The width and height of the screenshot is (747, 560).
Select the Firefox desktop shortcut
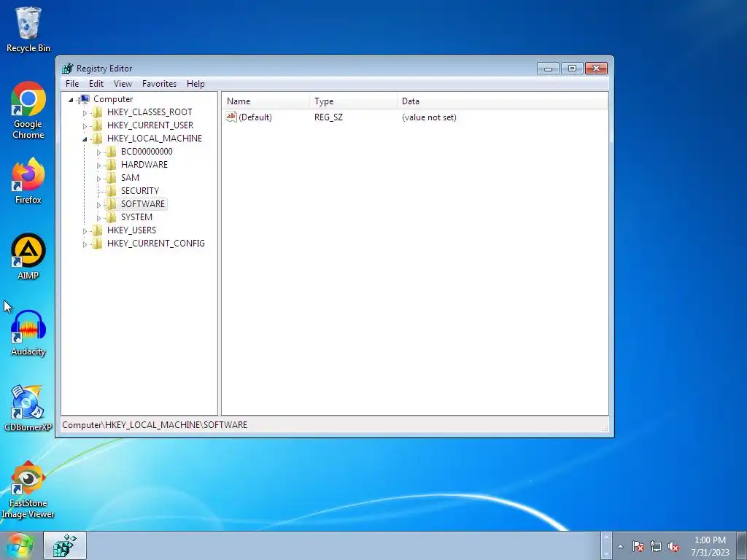28,181
